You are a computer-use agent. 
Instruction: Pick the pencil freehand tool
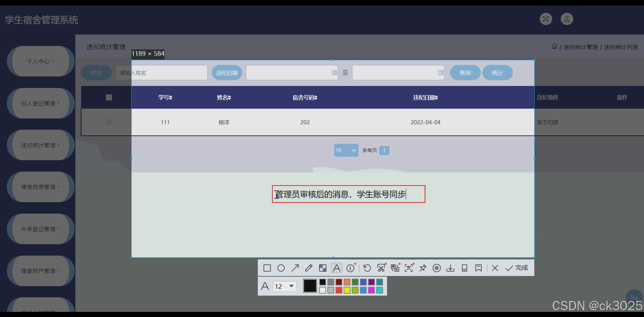[x=309, y=268]
